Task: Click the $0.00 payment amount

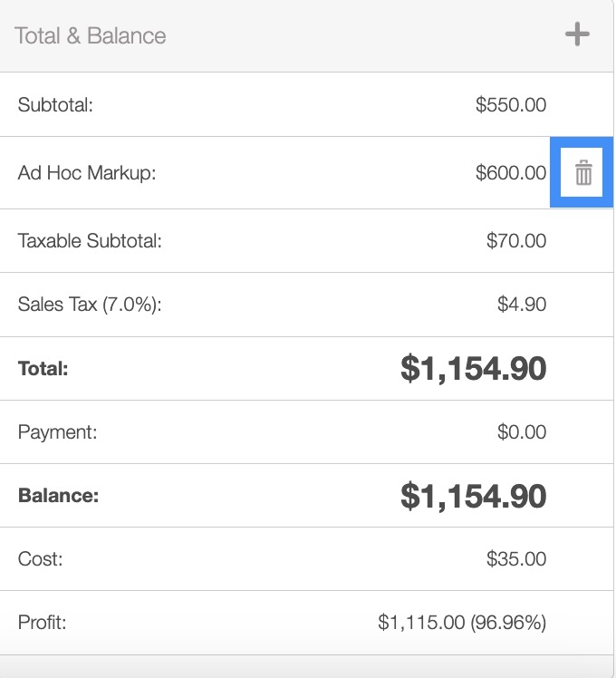Action: [x=522, y=432]
